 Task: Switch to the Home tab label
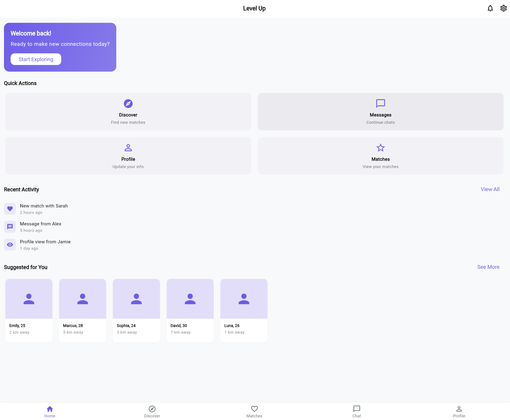coord(50,416)
